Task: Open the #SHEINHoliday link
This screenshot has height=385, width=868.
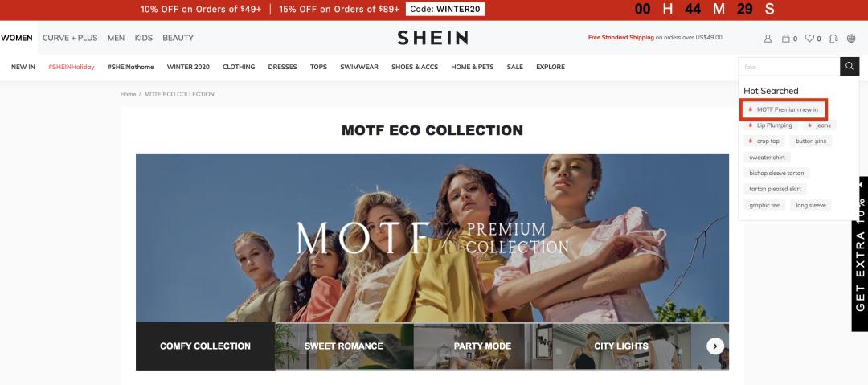Action: coord(72,67)
